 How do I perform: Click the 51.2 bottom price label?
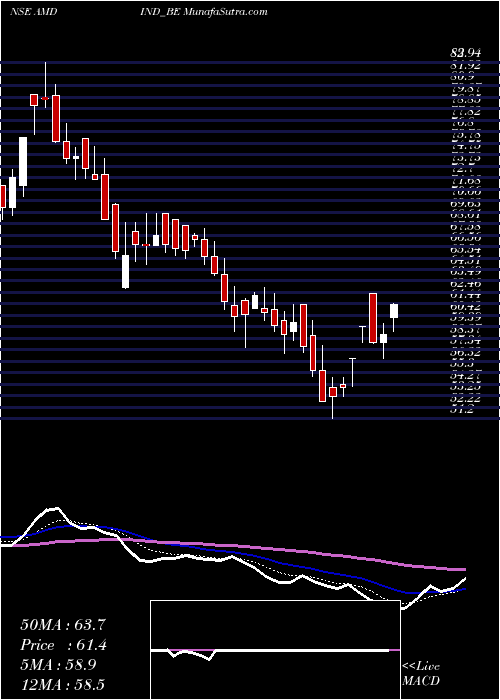pos(464,411)
